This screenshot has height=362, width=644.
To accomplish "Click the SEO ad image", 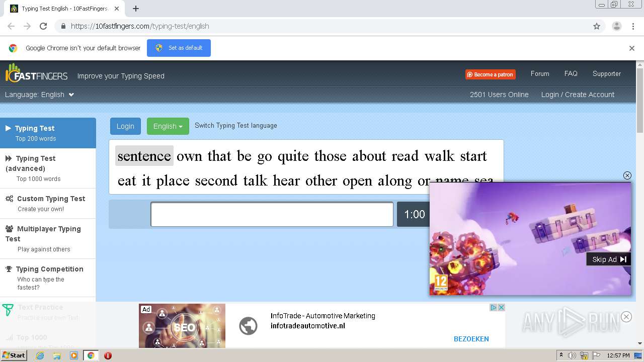I will (x=182, y=326).
